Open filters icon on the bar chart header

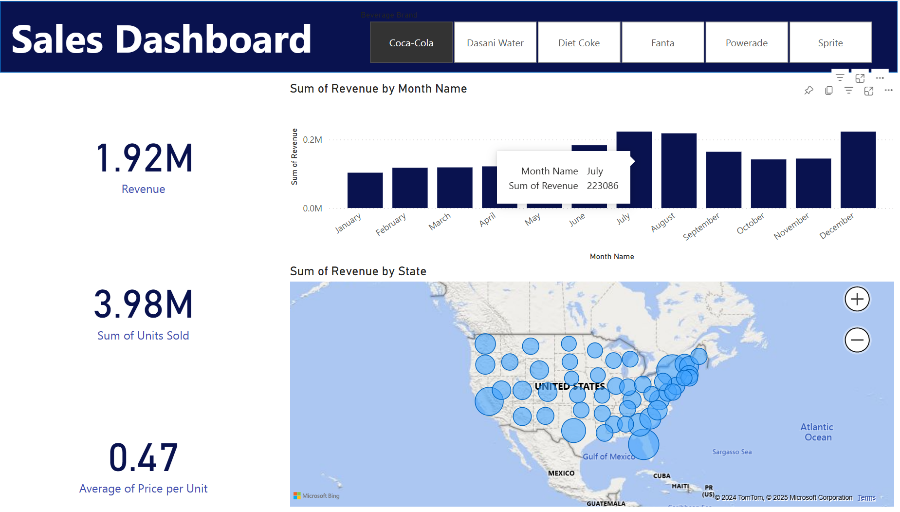coord(848,91)
